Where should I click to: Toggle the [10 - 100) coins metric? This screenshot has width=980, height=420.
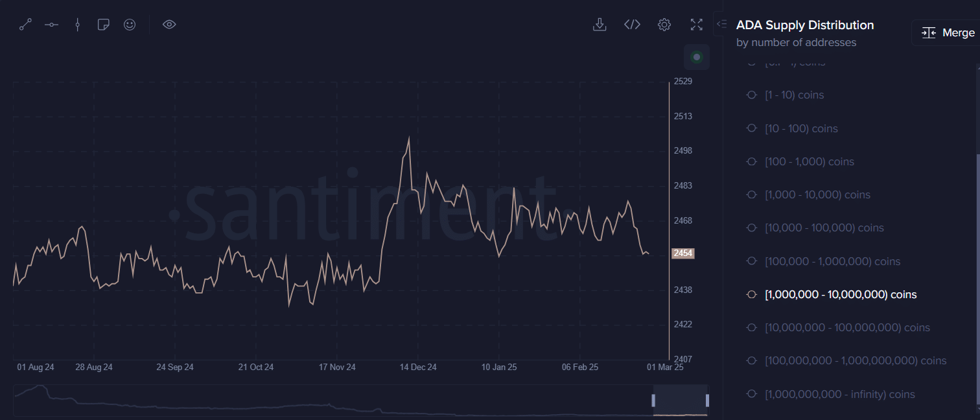tap(792, 128)
